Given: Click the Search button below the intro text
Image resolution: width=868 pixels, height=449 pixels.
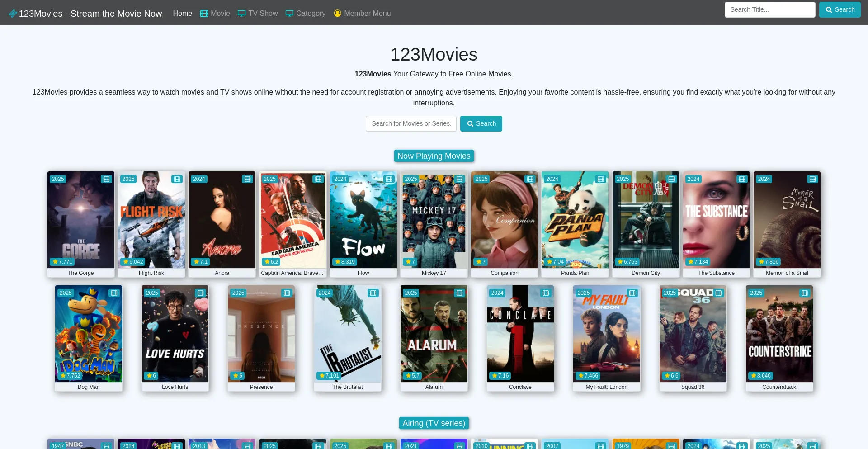Looking at the screenshot, I should coord(481,123).
